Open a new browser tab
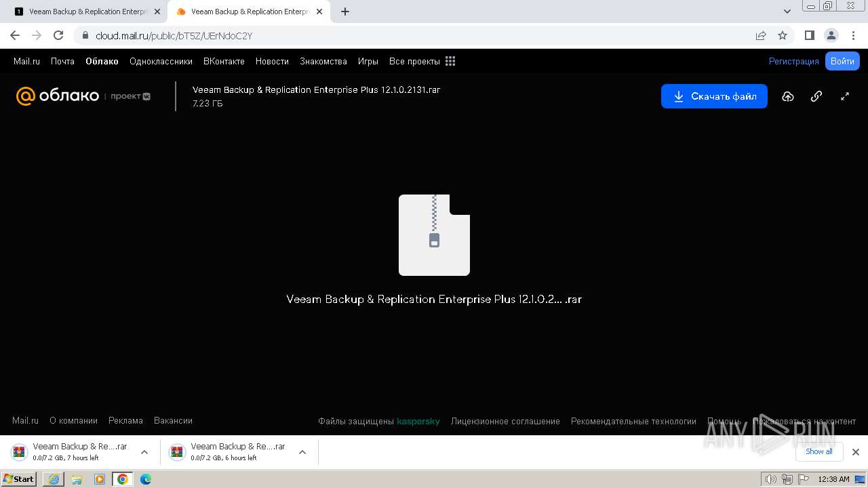This screenshot has width=868, height=488. (345, 12)
